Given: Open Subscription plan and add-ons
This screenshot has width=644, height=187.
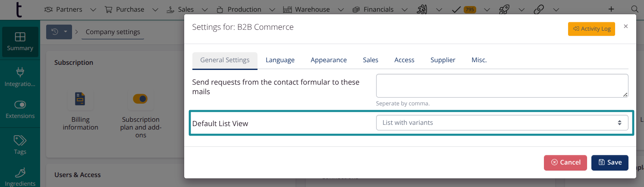Looking at the screenshot, I should (141, 114).
